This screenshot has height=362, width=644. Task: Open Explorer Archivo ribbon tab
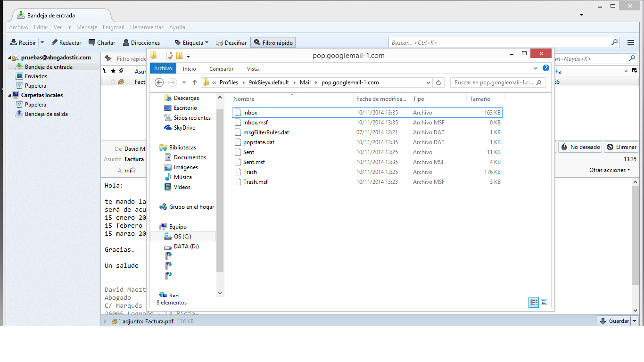click(x=163, y=68)
